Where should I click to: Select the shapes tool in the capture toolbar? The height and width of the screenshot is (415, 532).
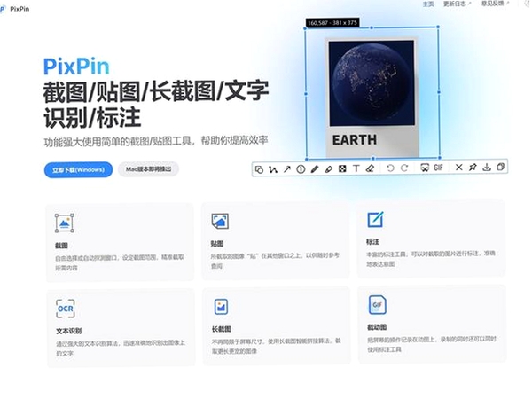259,169
